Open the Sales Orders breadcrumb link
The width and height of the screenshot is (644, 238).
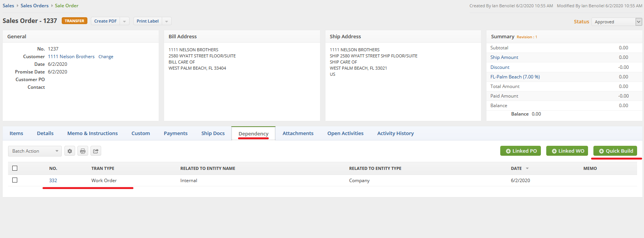coord(34,6)
